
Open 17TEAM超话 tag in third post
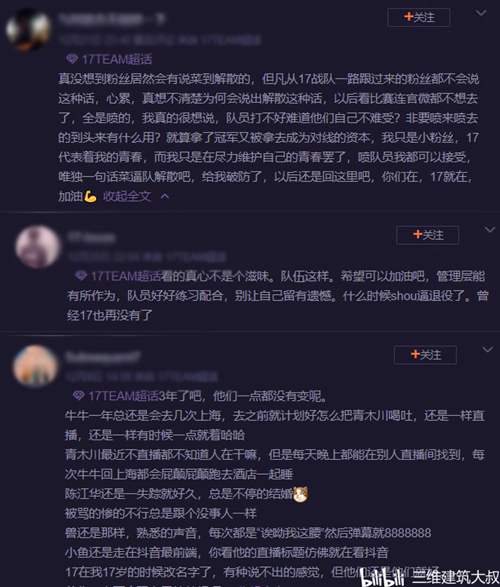point(124,396)
